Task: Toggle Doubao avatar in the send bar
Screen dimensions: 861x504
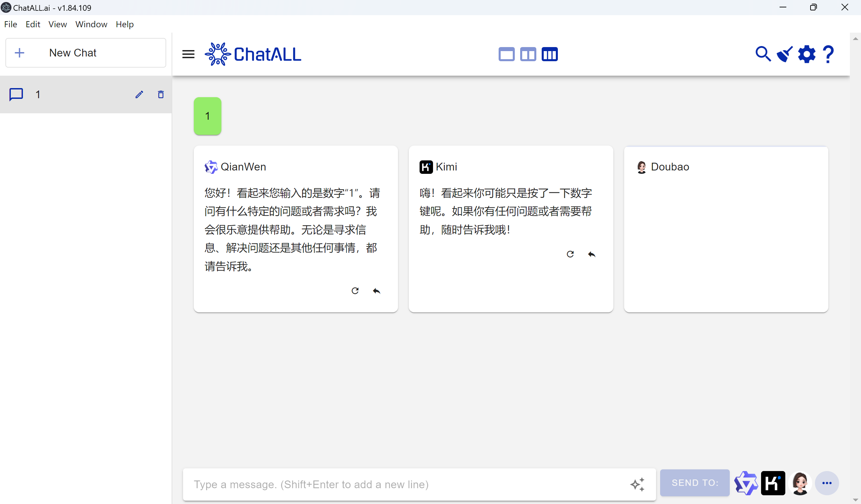Action: pos(800,483)
